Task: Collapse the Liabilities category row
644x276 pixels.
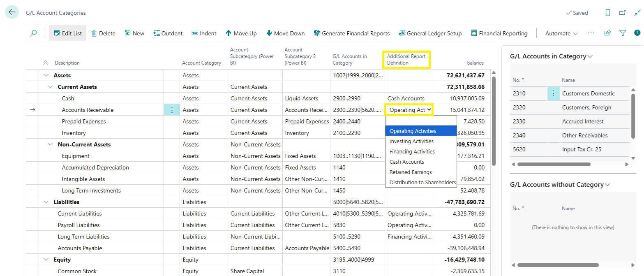Action: pyautogui.click(x=46, y=202)
